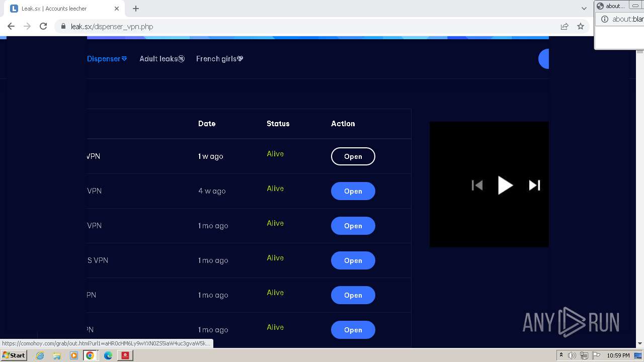644x362 pixels.
Task: Click the red app icon in taskbar
Action: click(125, 355)
